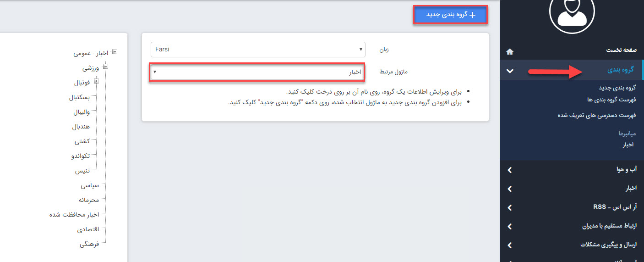Click the plus icon on گروه بندی جدید button
The image size is (644, 262).
[473, 15]
